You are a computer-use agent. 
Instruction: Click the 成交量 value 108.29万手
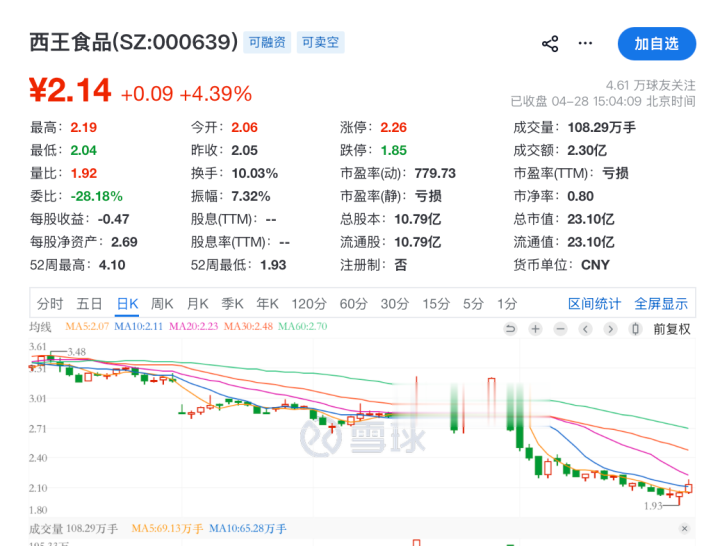pyautogui.click(x=602, y=127)
